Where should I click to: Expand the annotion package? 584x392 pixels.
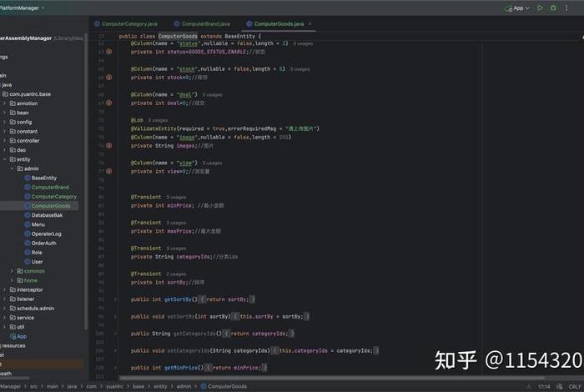click(x=4, y=103)
